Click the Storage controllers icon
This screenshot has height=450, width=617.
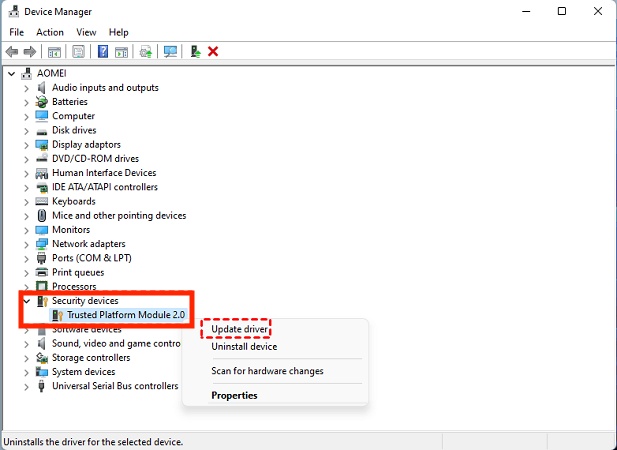pyautogui.click(x=41, y=358)
